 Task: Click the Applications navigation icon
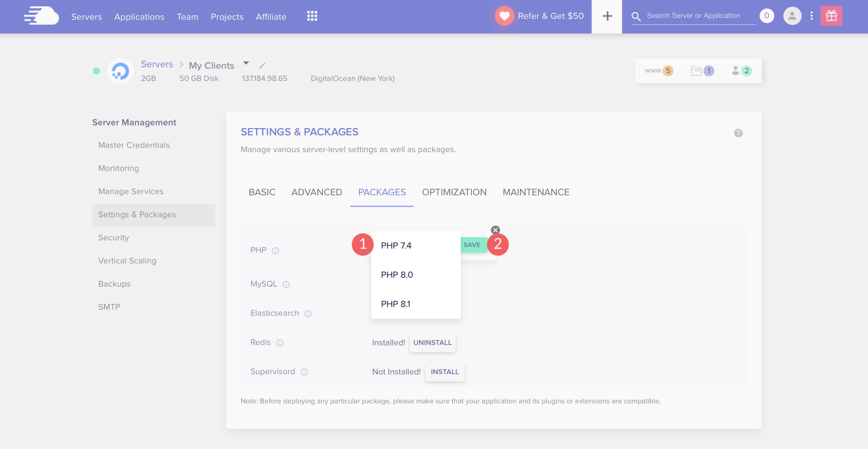(x=139, y=16)
